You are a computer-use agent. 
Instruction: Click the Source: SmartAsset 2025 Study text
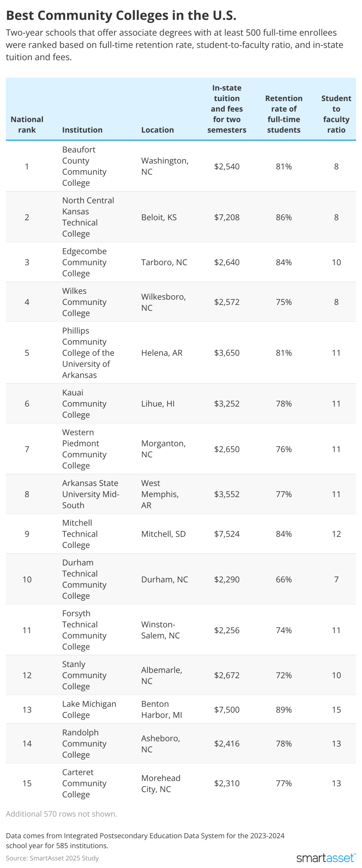(x=52, y=858)
